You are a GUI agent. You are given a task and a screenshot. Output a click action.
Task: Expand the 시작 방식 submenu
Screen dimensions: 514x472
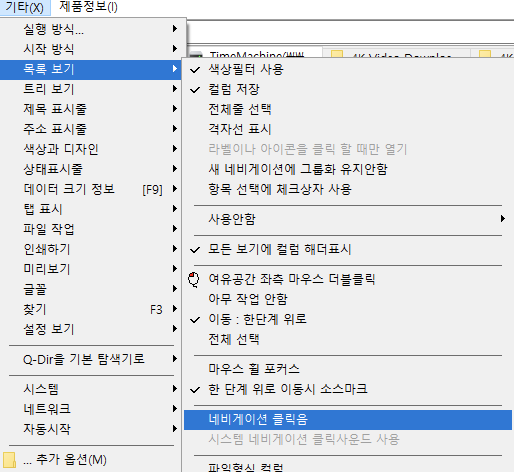point(91,49)
